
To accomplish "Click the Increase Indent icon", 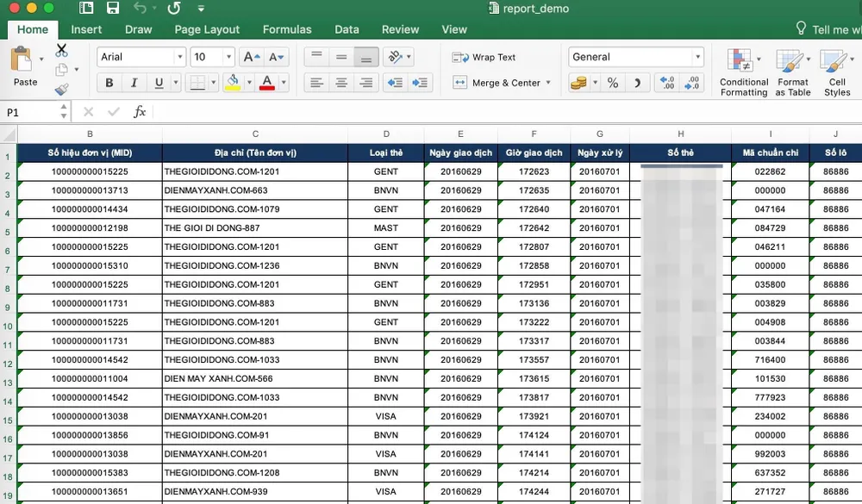I will click(x=420, y=83).
